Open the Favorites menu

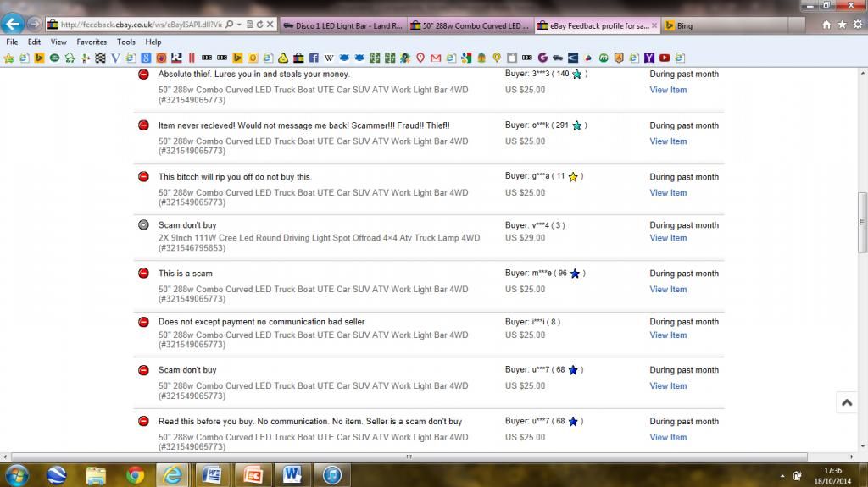tap(92, 42)
